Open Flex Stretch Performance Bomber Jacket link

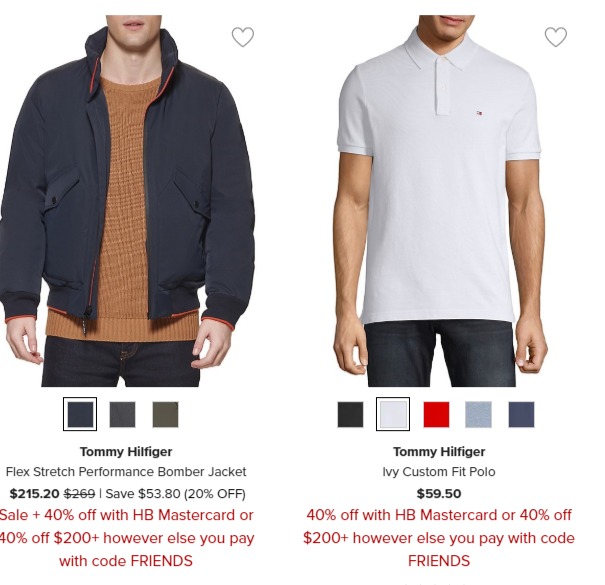(x=126, y=472)
